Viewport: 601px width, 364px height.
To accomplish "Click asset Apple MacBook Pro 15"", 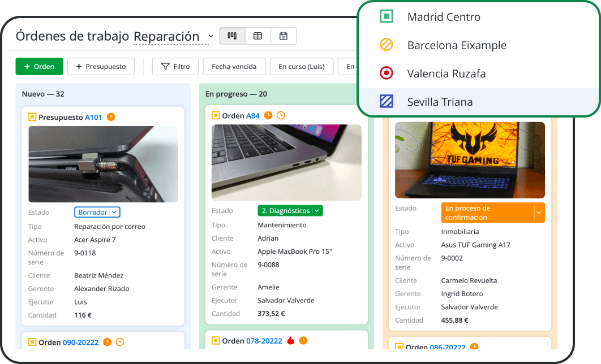I will click(295, 252).
